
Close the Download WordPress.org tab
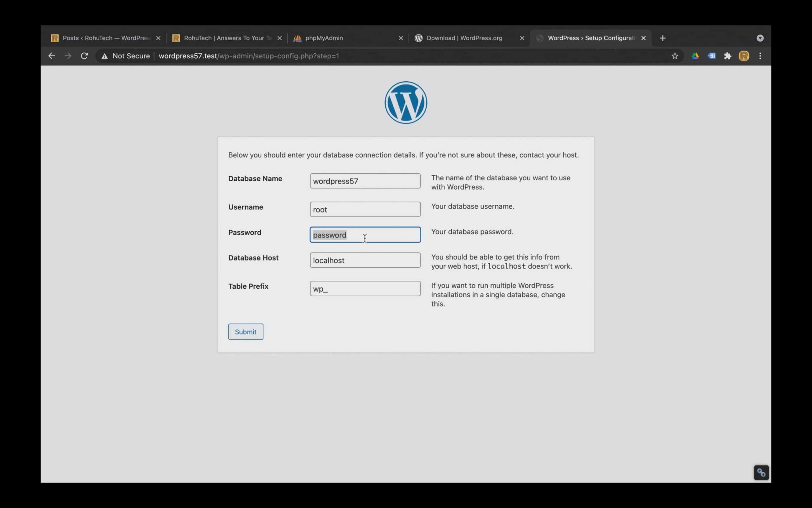[522, 38]
